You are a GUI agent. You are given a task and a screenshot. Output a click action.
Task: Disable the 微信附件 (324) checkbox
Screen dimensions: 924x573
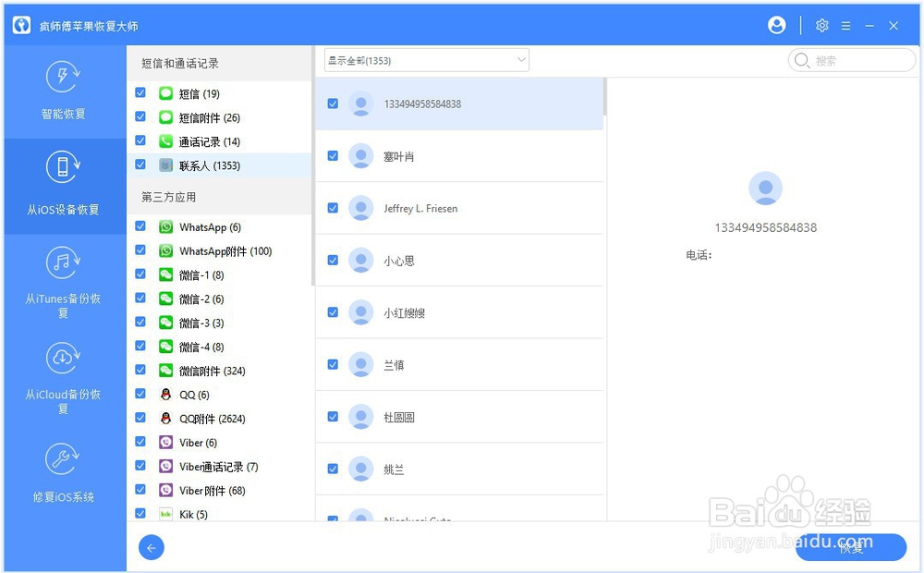140,370
